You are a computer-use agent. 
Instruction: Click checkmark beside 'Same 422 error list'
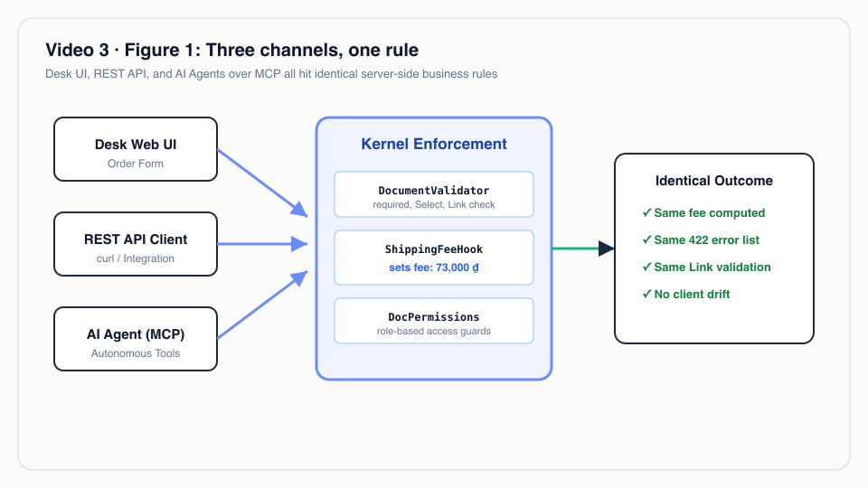pyautogui.click(x=646, y=240)
